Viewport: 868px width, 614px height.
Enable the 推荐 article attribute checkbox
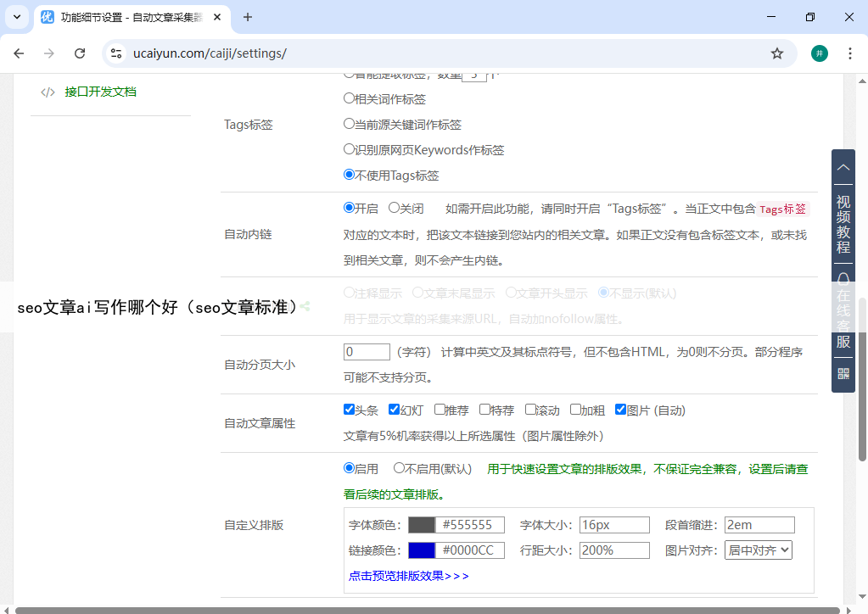(440, 410)
